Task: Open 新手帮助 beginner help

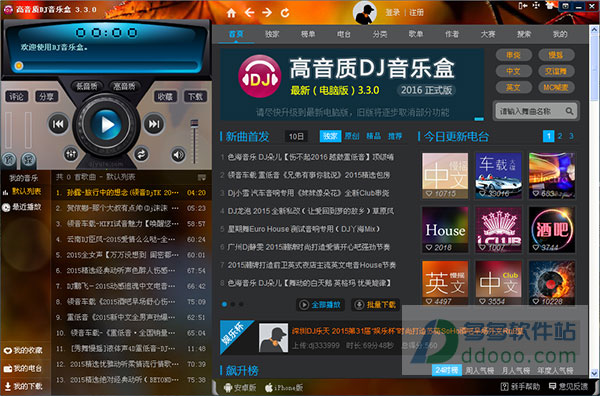Action: (521, 386)
